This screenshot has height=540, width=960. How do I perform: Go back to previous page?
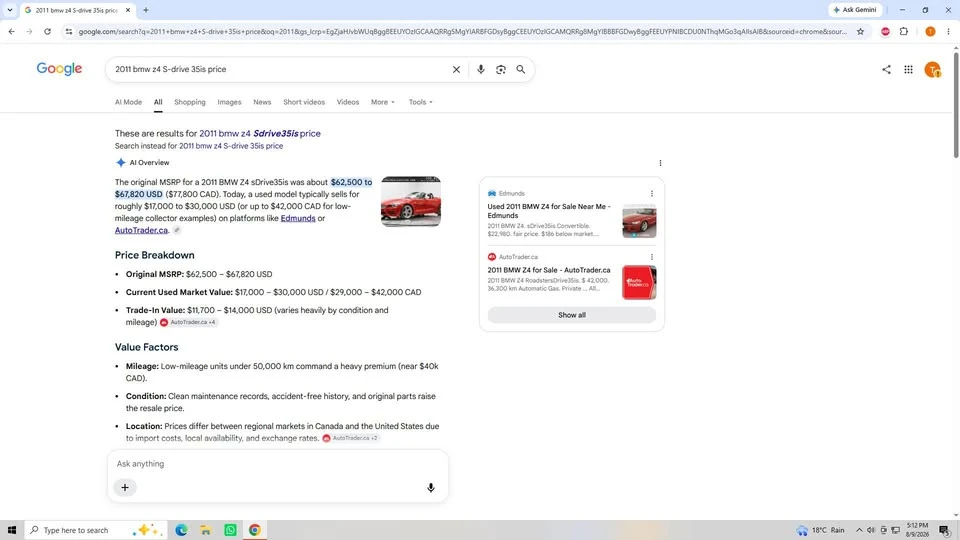tap(12, 31)
